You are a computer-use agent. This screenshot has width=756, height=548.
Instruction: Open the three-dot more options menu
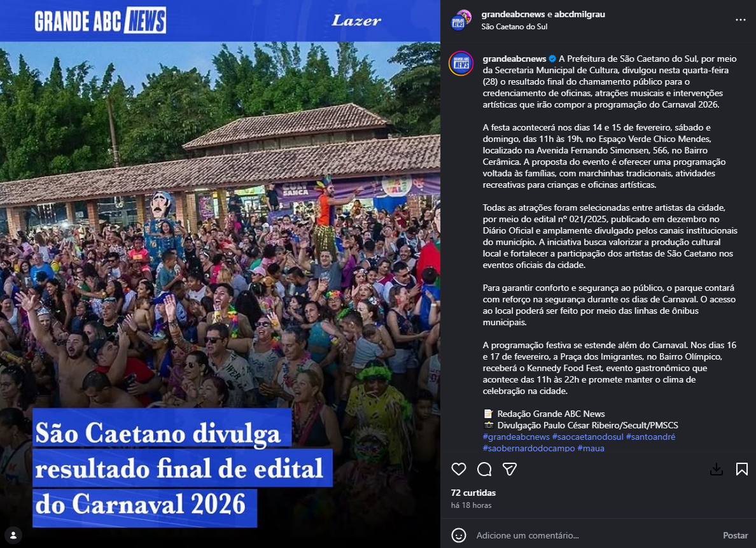[x=741, y=20]
